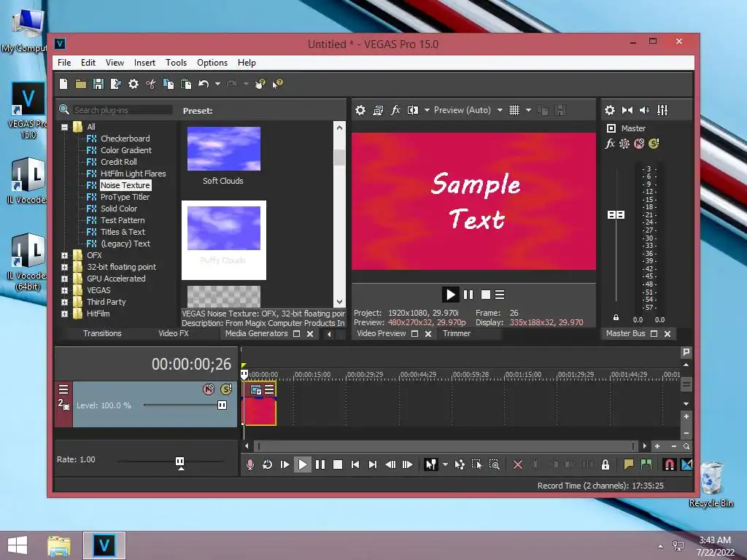
Task: Open the Insert menu
Action: pyautogui.click(x=144, y=63)
